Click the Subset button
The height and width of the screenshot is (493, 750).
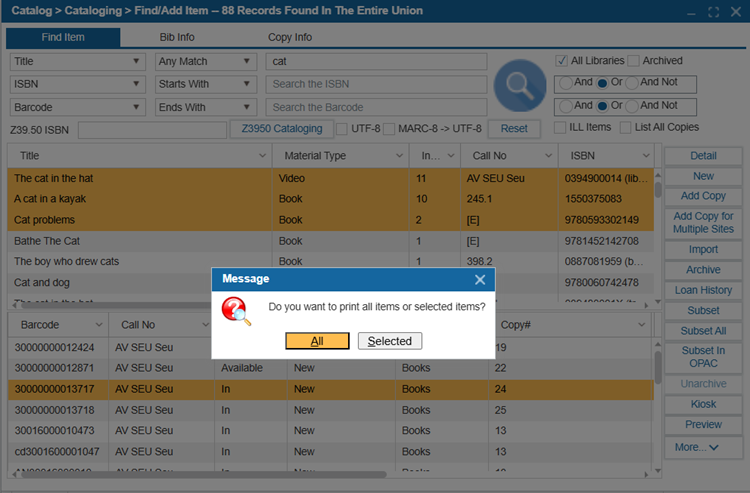(703, 311)
